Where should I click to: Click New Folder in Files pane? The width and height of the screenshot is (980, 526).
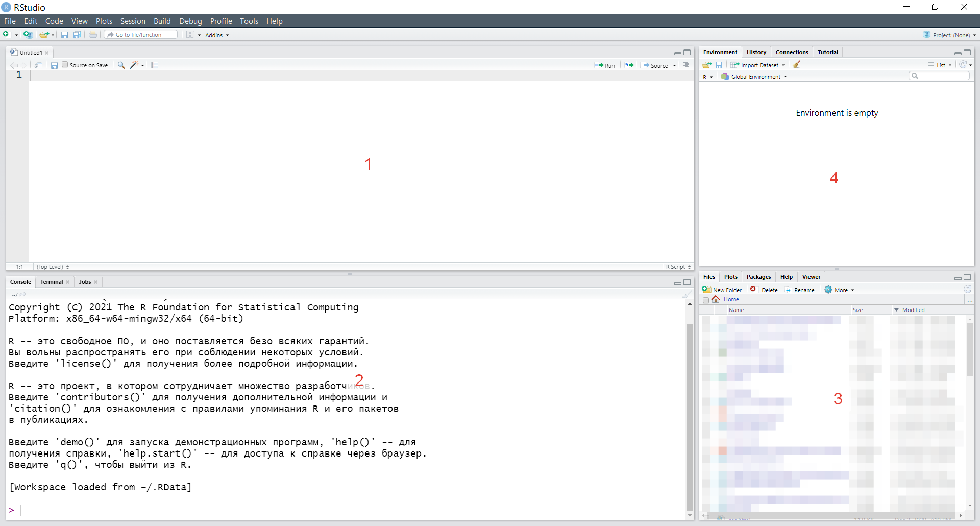pyautogui.click(x=722, y=290)
